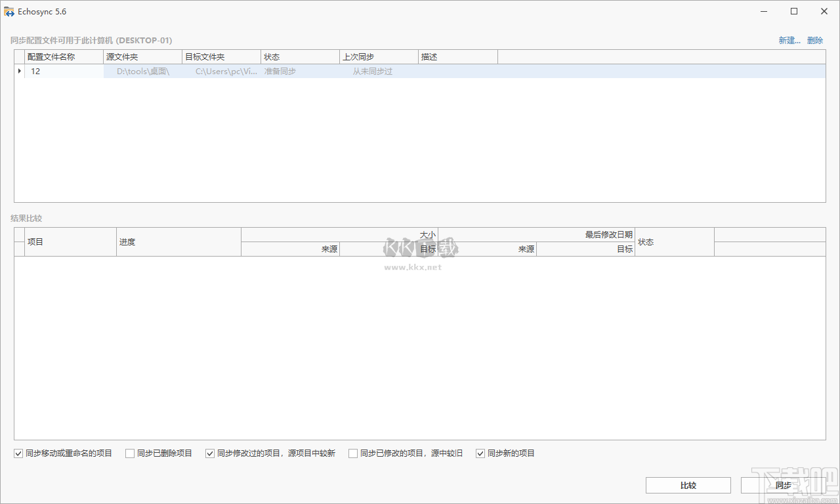
Task: Enable 同步已删除项目 checkbox
Action: [x=129, y=453]
